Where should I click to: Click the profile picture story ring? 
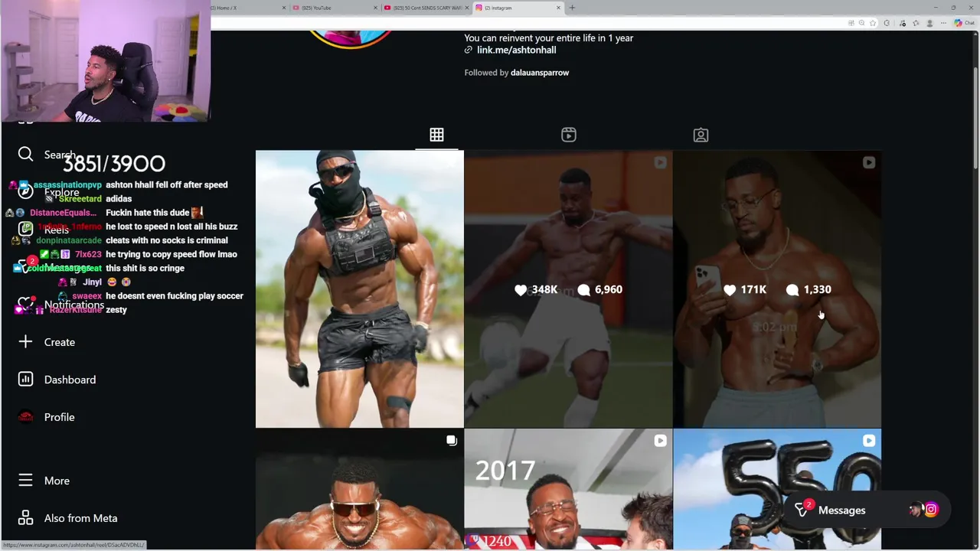pos(350,38)
